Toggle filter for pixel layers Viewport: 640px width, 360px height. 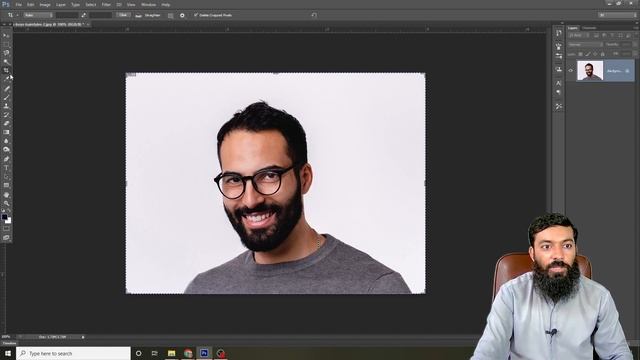click(596, 36)
